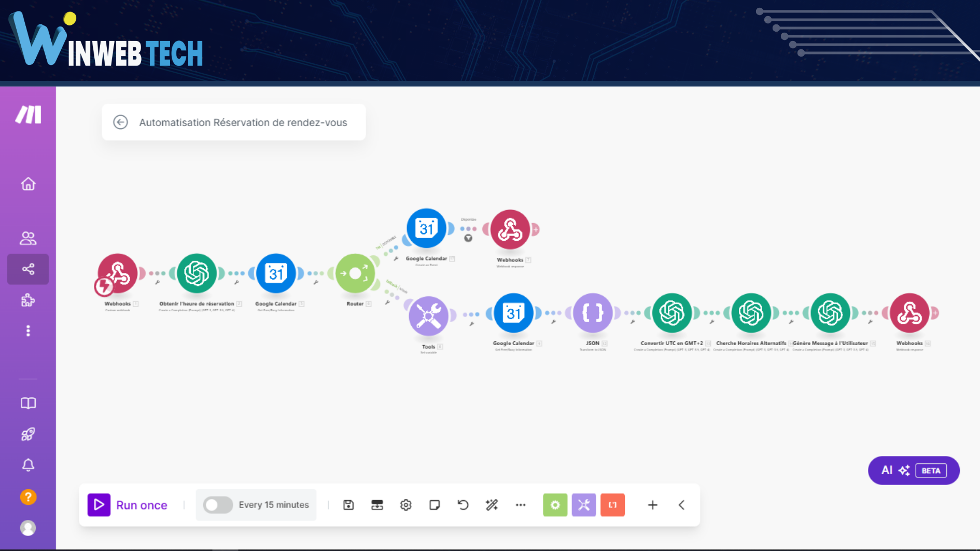Viewport: 980px width, 551px height.
Task: Open scenario inputs and outputs icon
Action: tap(377, 505)
